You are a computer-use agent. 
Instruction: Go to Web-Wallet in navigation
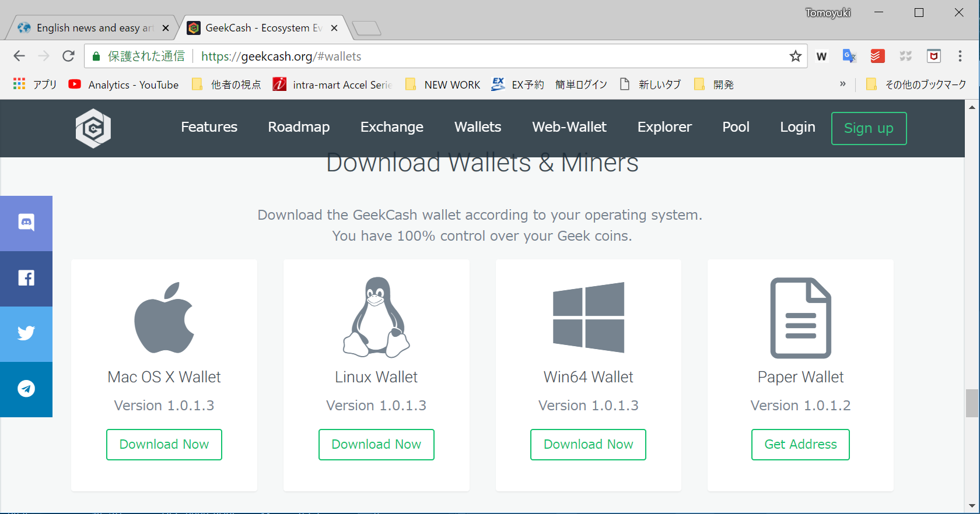click(569, 127)
